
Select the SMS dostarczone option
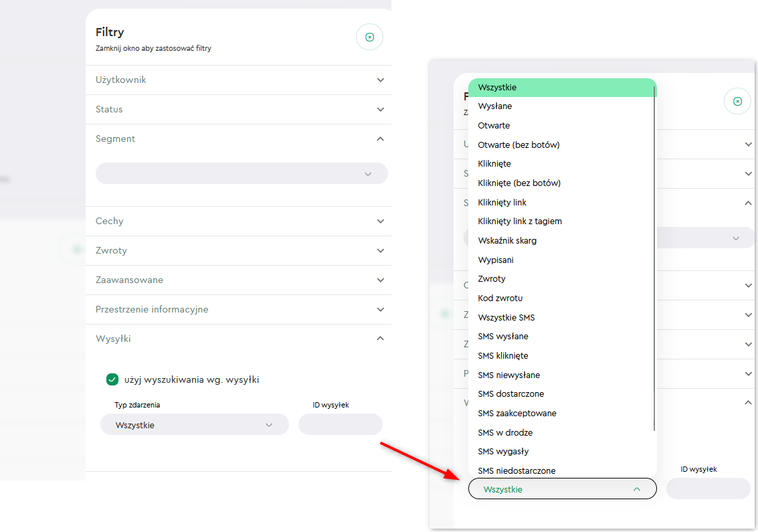pyautogui.click(x=561, y=394)
